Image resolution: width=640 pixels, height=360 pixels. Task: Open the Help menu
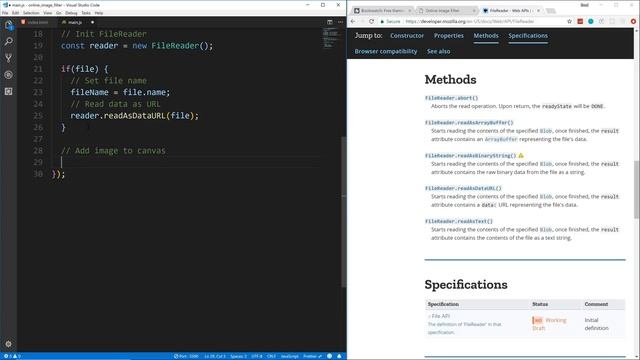coord(99,13)
